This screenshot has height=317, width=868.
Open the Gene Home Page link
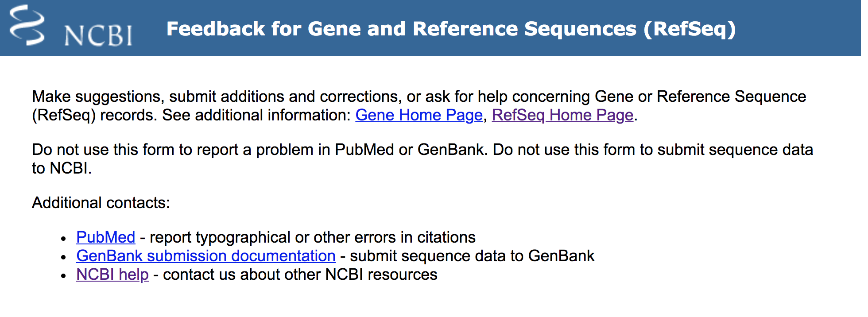point(419,115)
